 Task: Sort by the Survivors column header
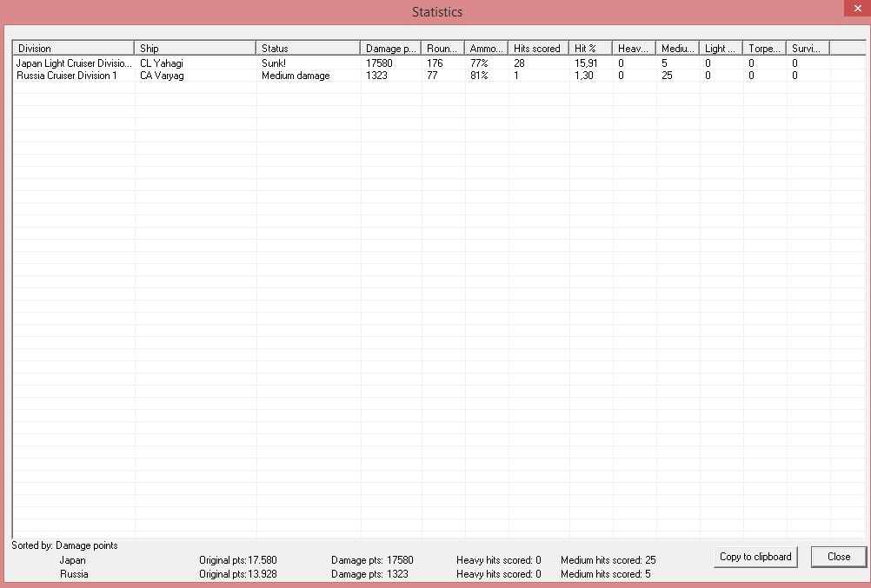coord(808,49)
